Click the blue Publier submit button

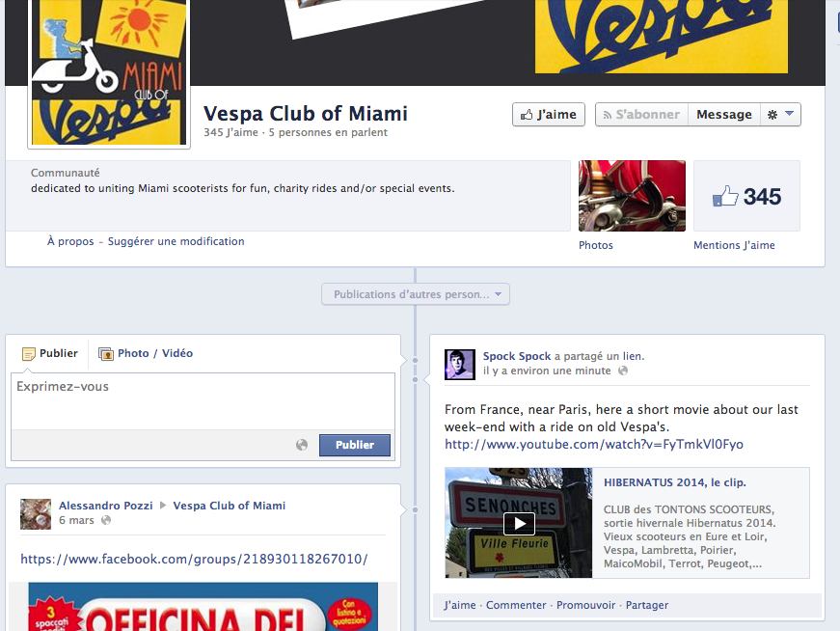click(355, 445)
